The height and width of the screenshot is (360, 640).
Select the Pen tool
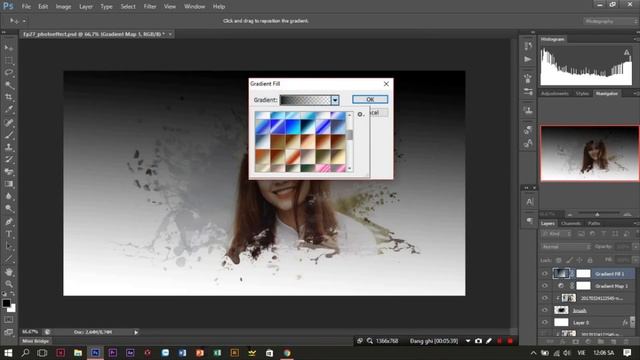pyautogui.click(x=9, y=222)
